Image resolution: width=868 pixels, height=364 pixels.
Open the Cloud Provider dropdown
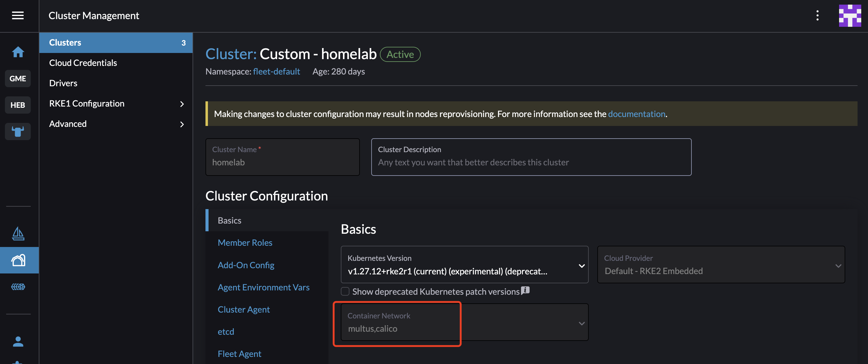(x=721, y=265)
